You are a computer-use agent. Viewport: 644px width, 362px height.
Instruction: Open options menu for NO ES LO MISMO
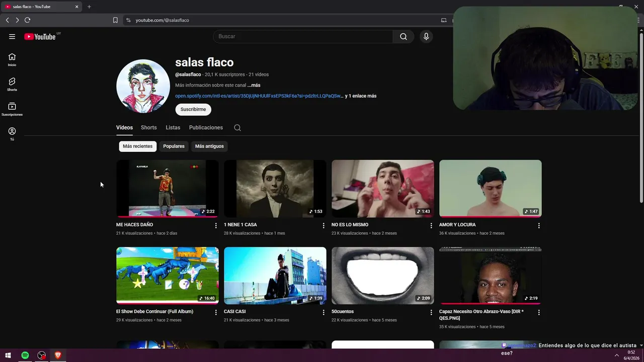[431, 226]
